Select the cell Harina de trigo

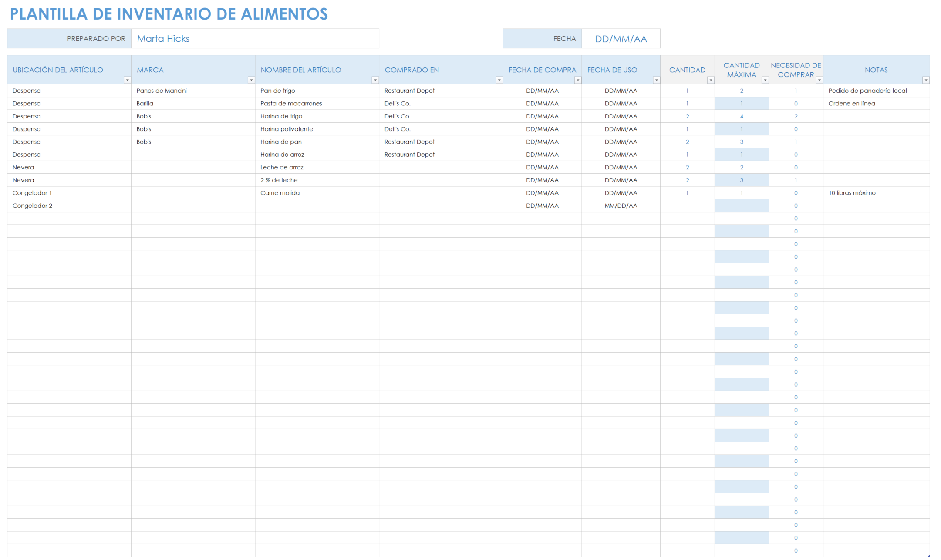coord(317,116)
